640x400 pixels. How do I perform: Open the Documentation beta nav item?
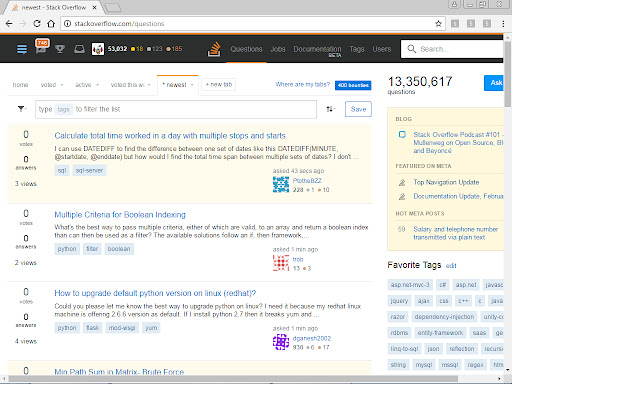[317, 50]
